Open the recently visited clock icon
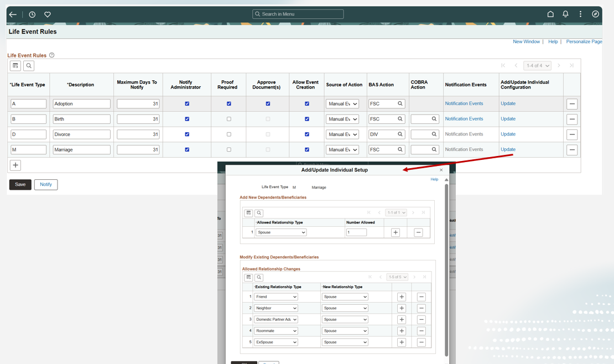 pyautogui.click(x=32, y=14)
